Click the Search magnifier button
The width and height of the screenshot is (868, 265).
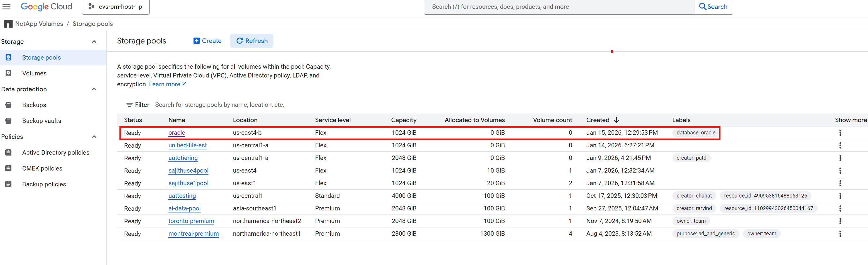click(x=713, y=6)
